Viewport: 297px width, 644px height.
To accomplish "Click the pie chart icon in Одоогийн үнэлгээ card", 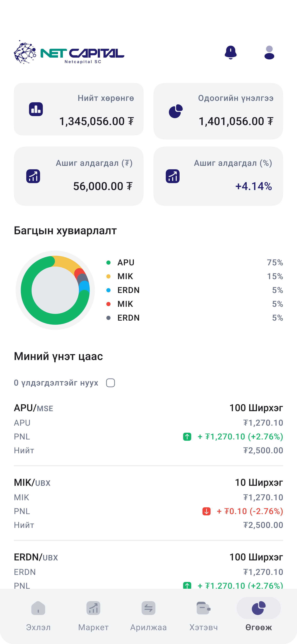I will click(175, 111).
